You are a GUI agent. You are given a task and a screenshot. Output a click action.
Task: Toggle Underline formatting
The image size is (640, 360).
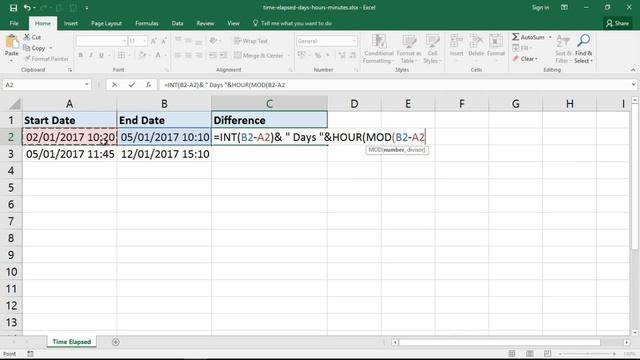(101, 55)
